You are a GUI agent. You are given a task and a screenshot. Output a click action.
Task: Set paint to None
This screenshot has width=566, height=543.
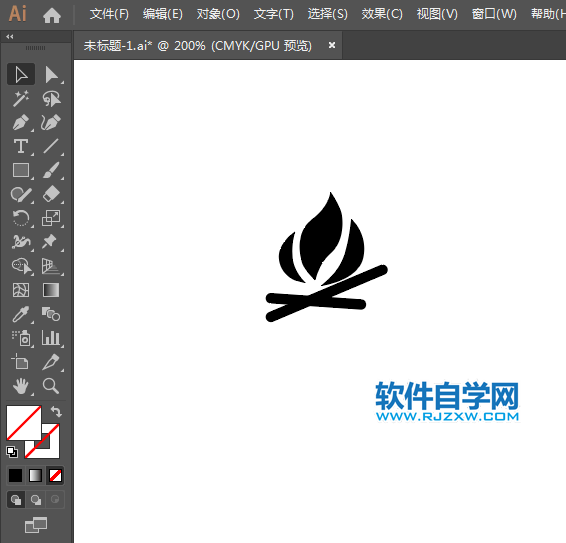55,475
